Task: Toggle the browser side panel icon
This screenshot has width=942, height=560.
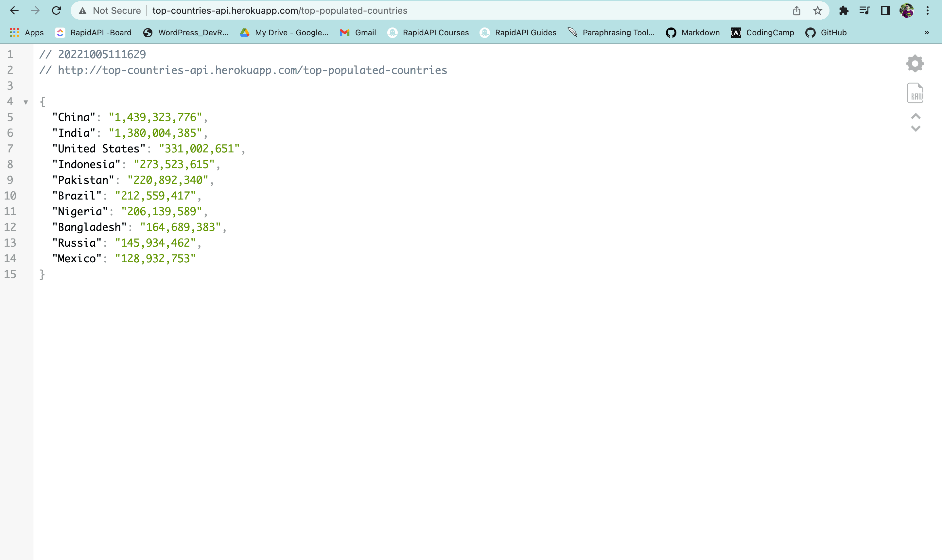Action: (x=885, y=10)
